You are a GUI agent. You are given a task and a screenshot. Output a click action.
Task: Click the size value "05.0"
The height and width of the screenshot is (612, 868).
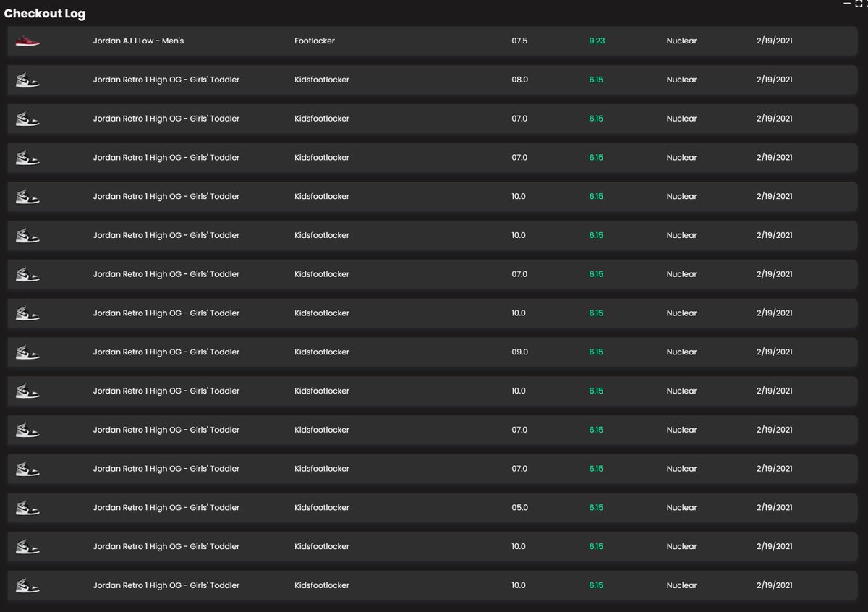520,507
